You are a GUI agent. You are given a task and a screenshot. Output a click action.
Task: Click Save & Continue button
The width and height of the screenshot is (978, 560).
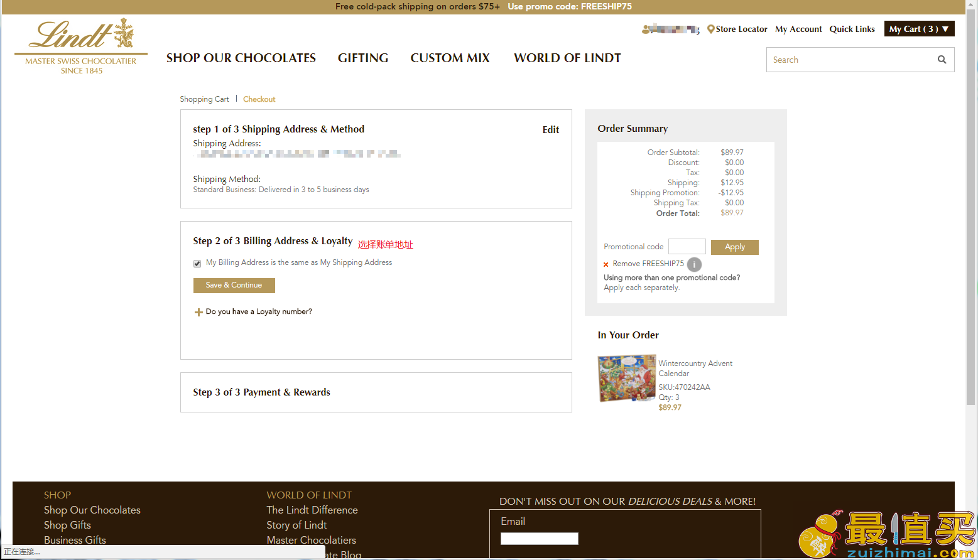[x=234, y=285]
